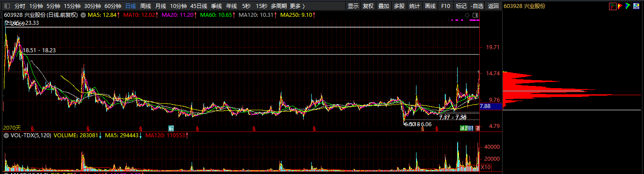Viewport: 644px width, 174px height.
Task: Expand 更多 period options
Action: [297, 6]
